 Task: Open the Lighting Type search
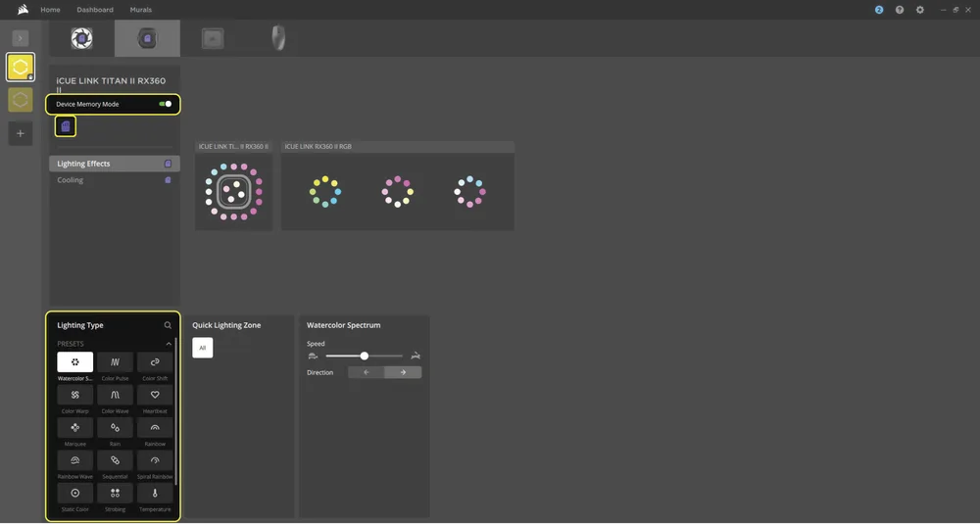coord(168,325)
